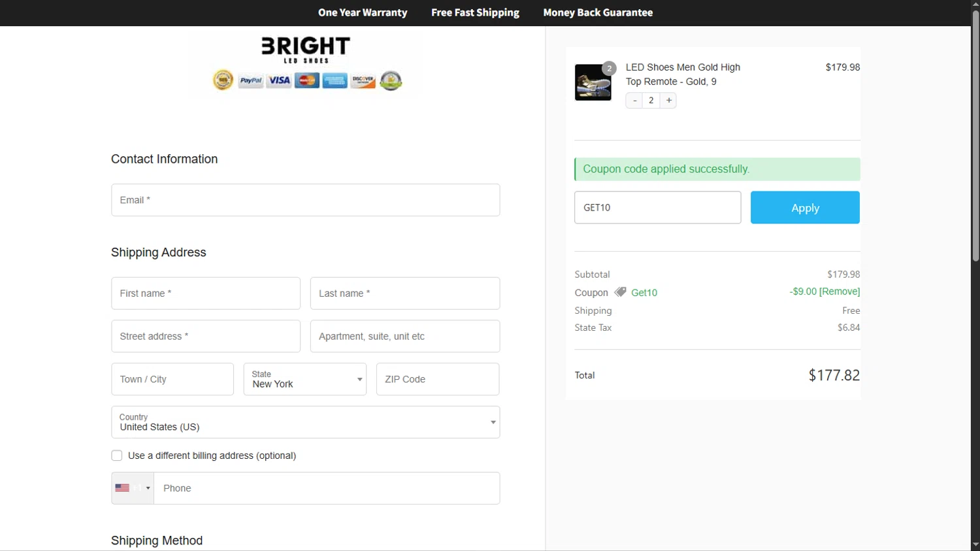Viewport: 980px width, 551px height.
Task: Click the PayPal payment badge
Action: tap(251, 81)
